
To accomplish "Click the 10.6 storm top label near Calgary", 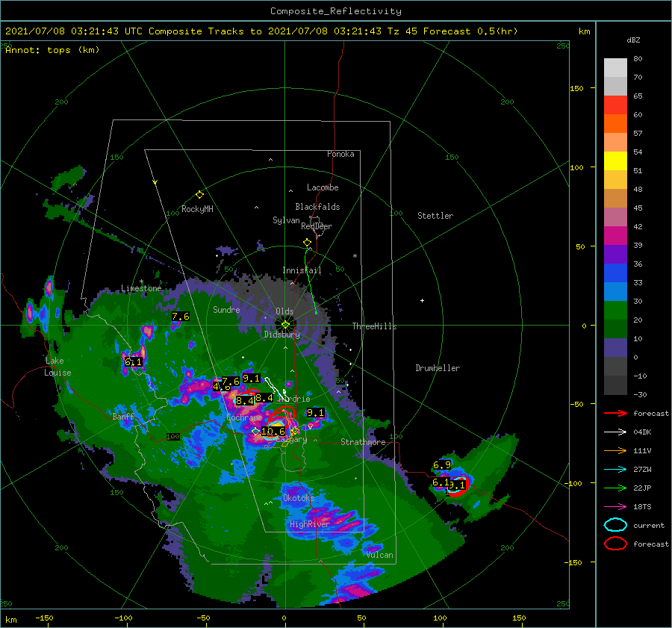I will [273, 432].
